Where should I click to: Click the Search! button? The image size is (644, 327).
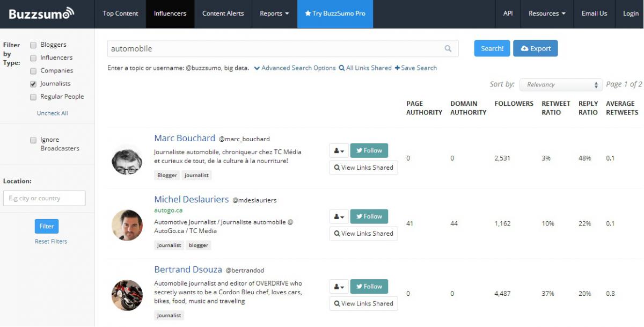click(x=492, y=48)
